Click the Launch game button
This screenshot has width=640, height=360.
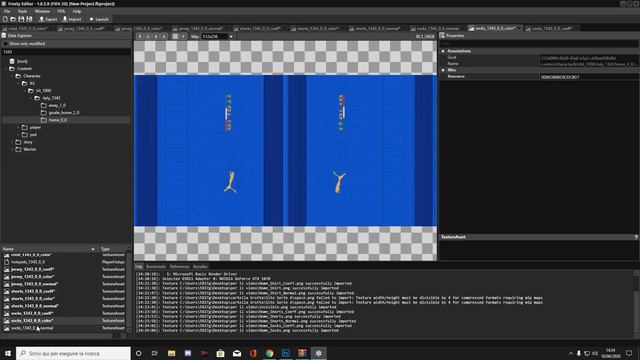[x=99, y=19]
